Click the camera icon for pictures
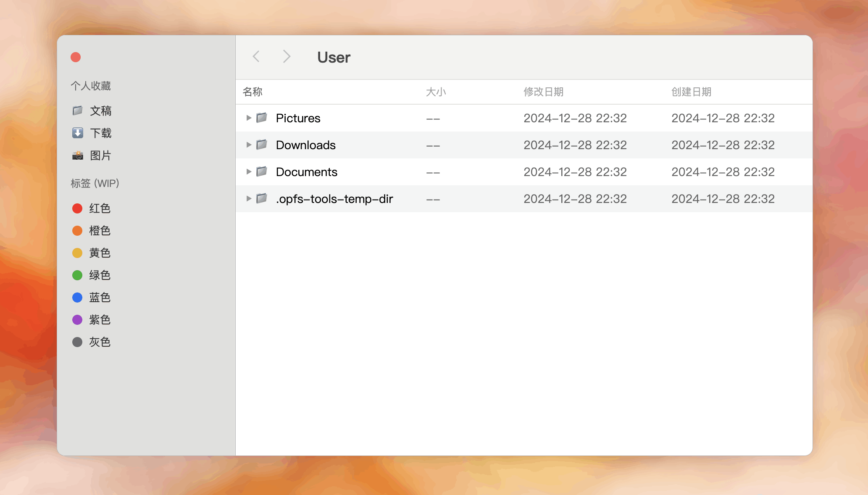Image resolution: width=868 pixels, height=495 pixels. click(78, 155)
